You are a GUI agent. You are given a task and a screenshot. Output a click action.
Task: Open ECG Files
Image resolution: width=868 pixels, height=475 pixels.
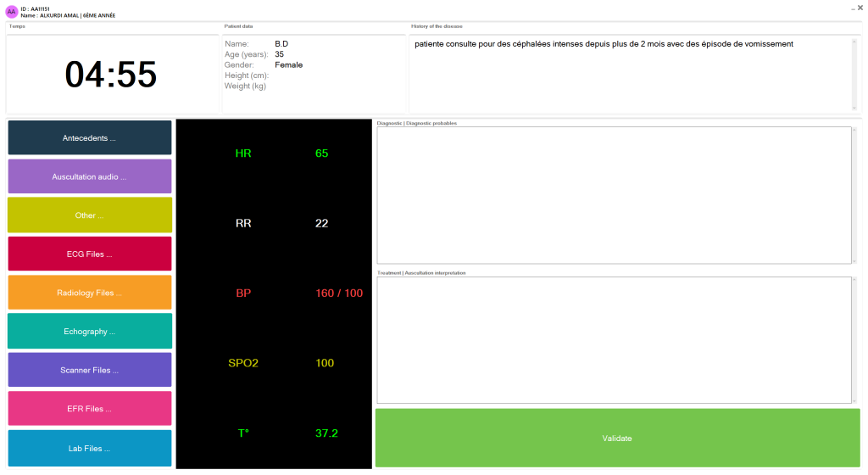point(89,254)
